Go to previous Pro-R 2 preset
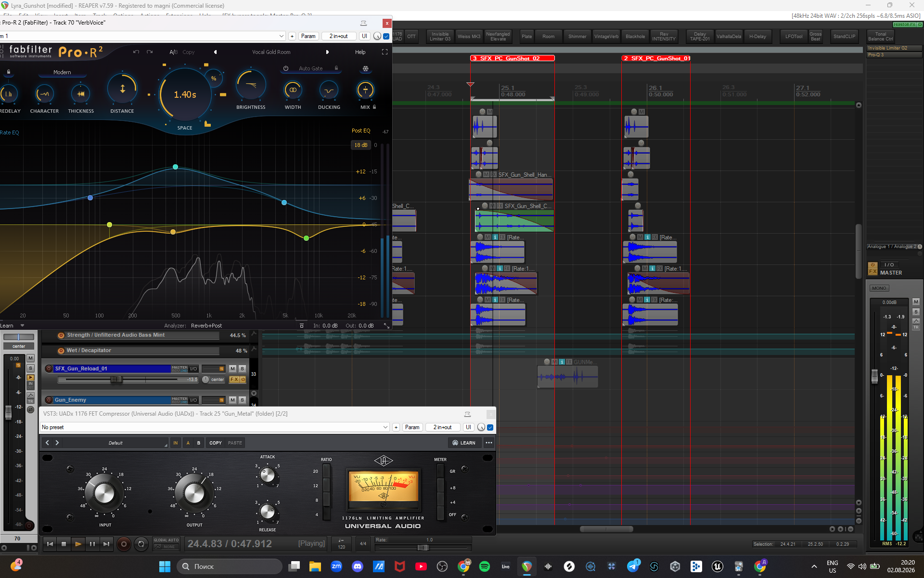 click(x=215, y=52)
